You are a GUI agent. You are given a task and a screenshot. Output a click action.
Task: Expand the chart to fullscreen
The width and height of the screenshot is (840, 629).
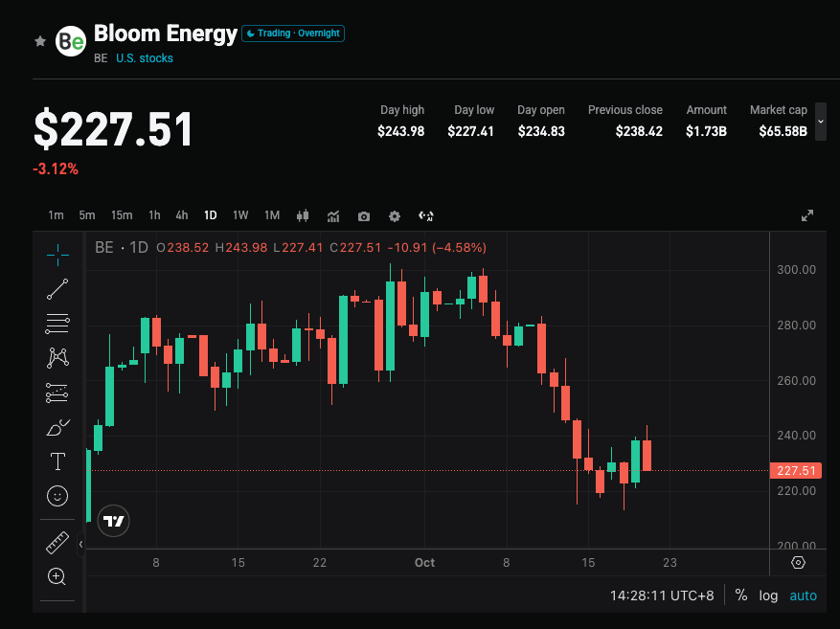pos(807,215)
